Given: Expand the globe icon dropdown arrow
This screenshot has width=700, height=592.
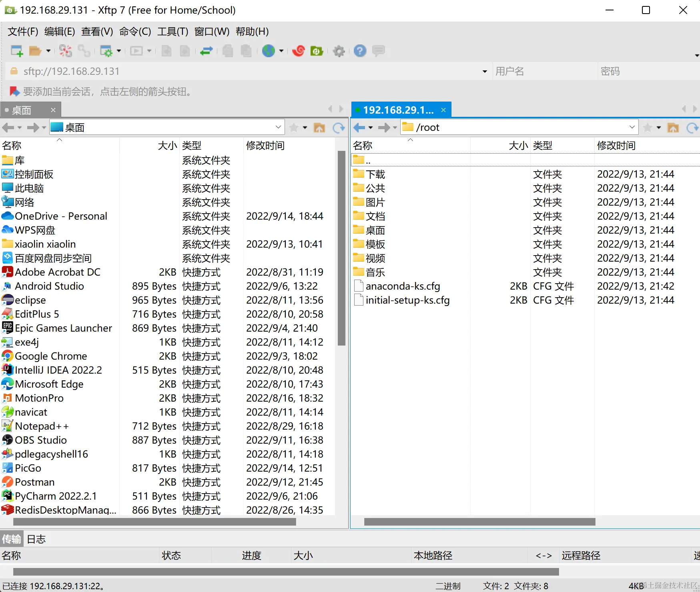Looking at the screenshot, I should (x=281, y=51).
